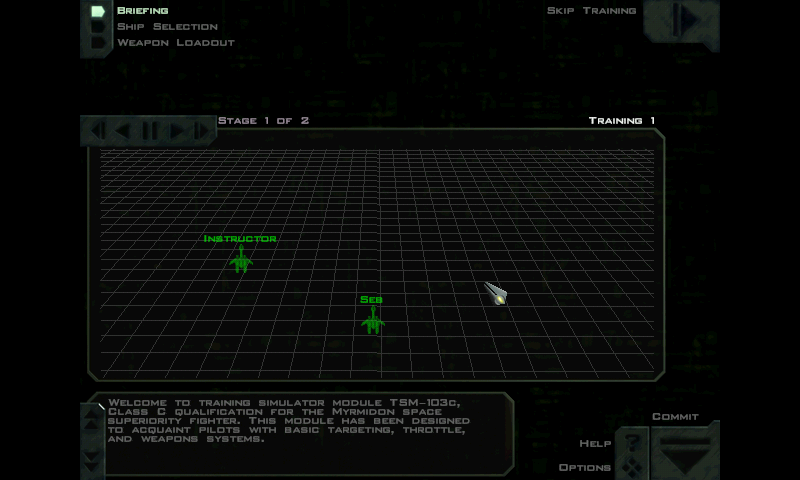
Task: Go to previous briefing stage
Action: 123,130
